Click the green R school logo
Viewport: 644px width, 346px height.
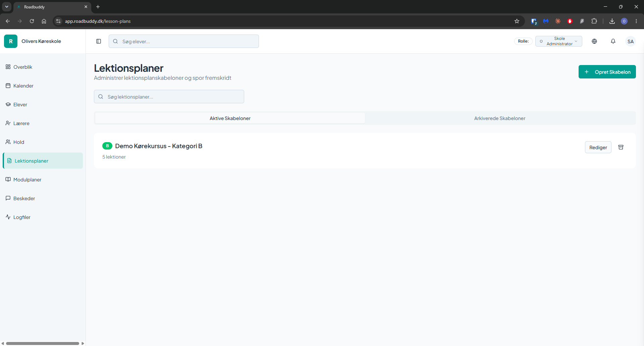[11, 41]
